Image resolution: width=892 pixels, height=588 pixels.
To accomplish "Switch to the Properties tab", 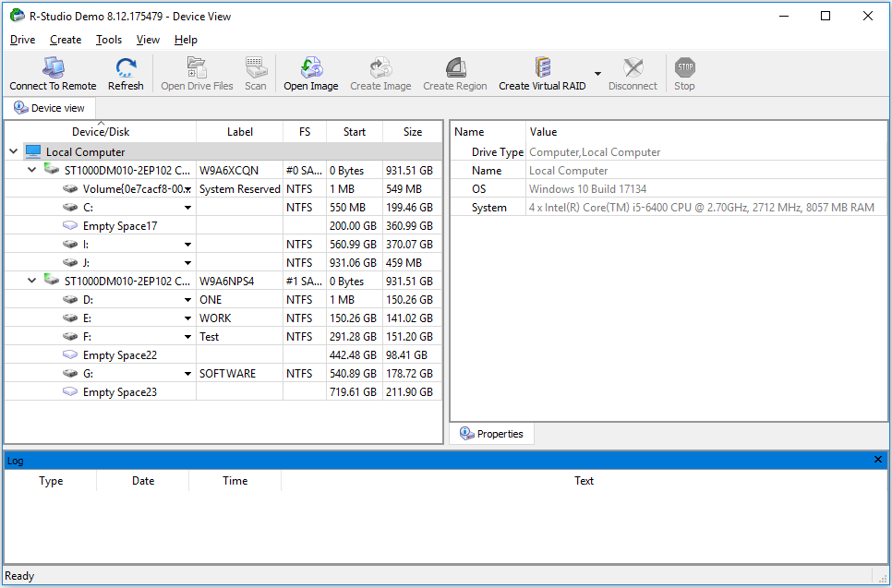I will click(492, 434).
